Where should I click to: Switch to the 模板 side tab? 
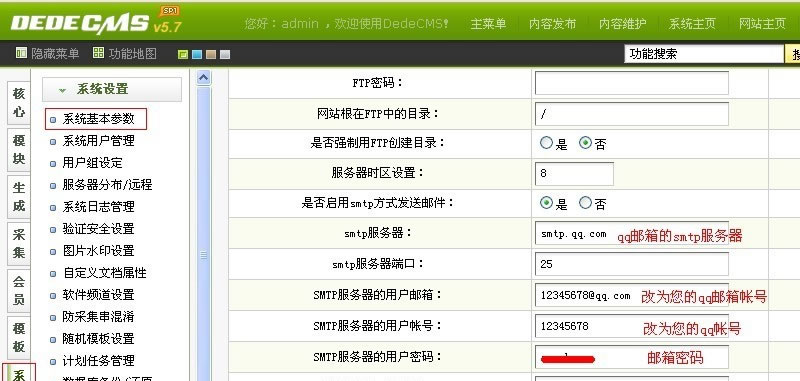[19, 337]
